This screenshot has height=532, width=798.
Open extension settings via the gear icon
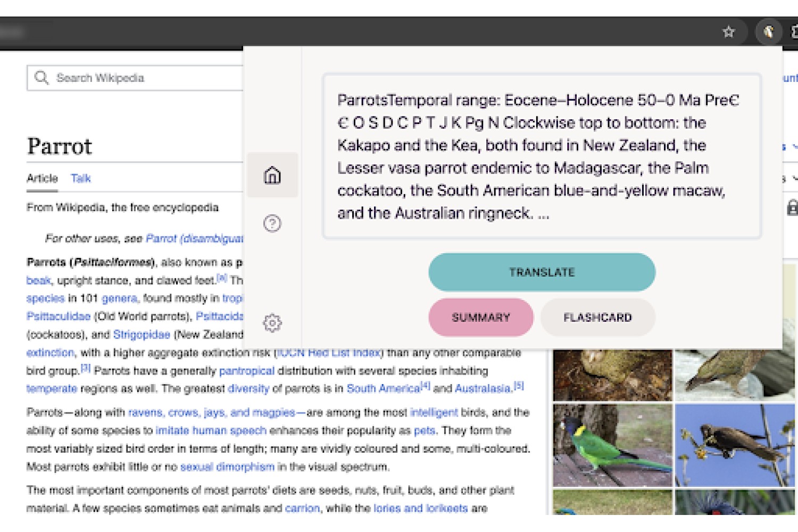click(272, 322)
